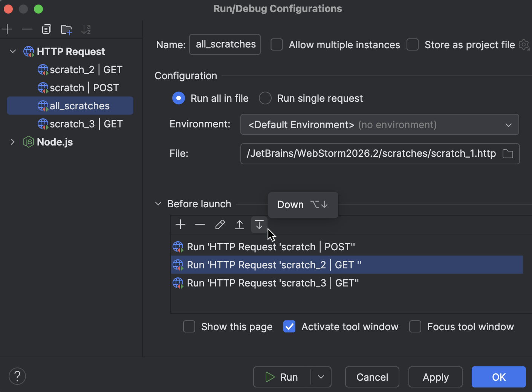
Task: Add a before launch task
Action: [180, 225]
